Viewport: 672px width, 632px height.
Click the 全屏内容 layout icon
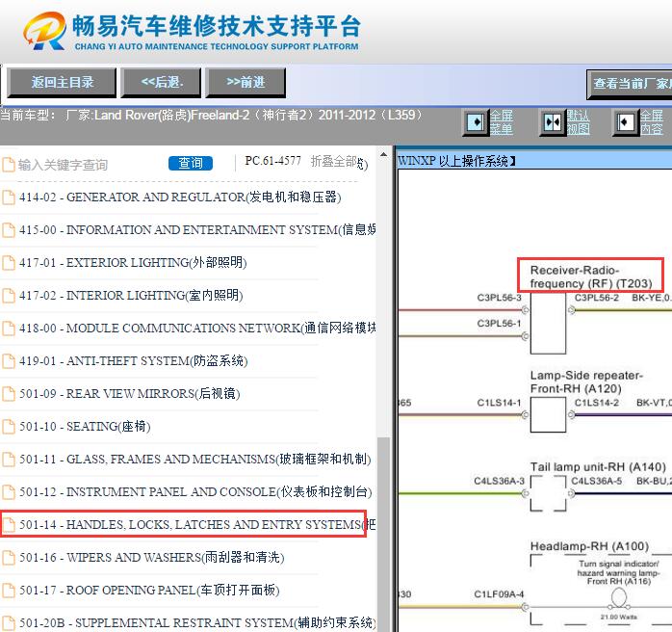click(625, 122)
